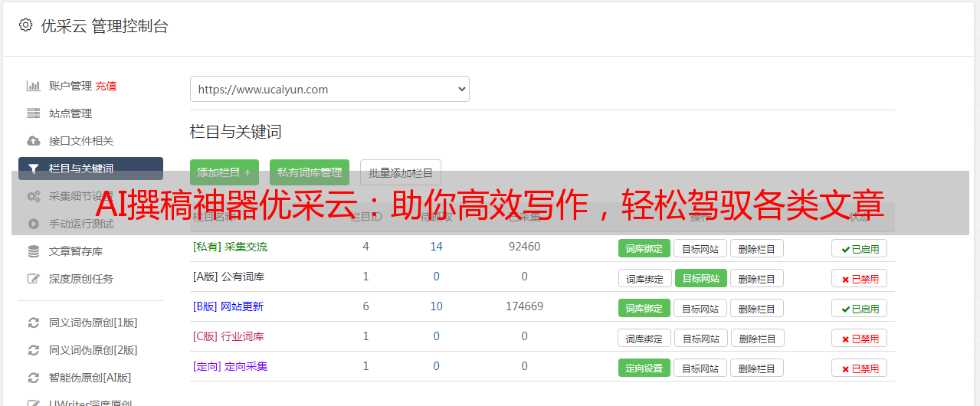Click the refresh icon for 同义词伪原创[2版]
The height and width of the screenshot is (406, 980).
pos(34,350)
